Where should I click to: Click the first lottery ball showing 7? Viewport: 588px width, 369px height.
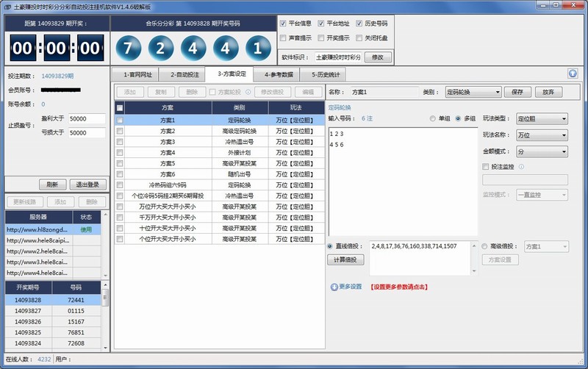128,49
